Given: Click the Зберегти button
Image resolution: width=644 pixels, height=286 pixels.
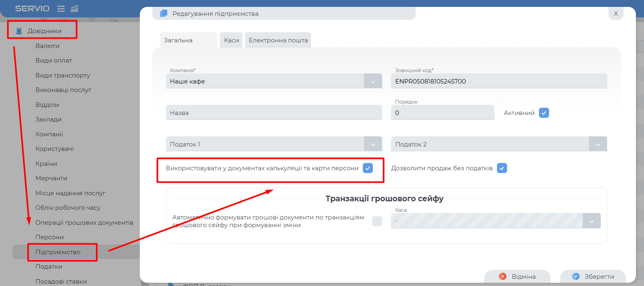Looking at the screenshot, I should coord(593,276).
